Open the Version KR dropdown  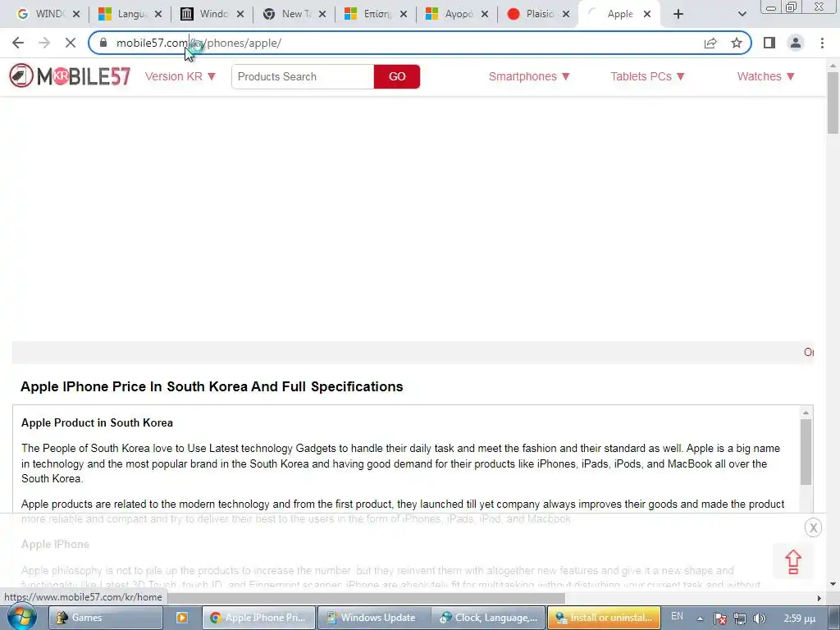coord(180,76)
